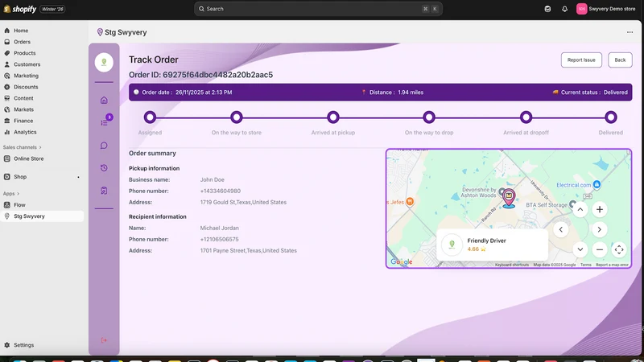Click the Winter '26 edition badge
Screen dimensions: 644x362
click(x=52, y=9)
